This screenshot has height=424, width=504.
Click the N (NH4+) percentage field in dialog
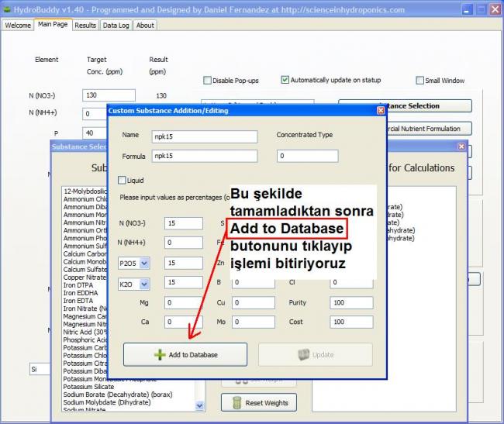click(184, 243)
